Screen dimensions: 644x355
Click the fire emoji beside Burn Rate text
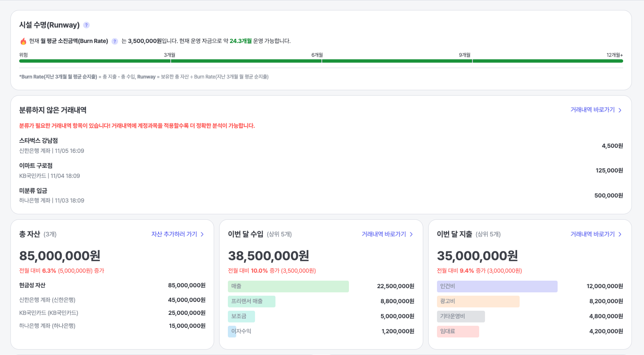[23, 41]
